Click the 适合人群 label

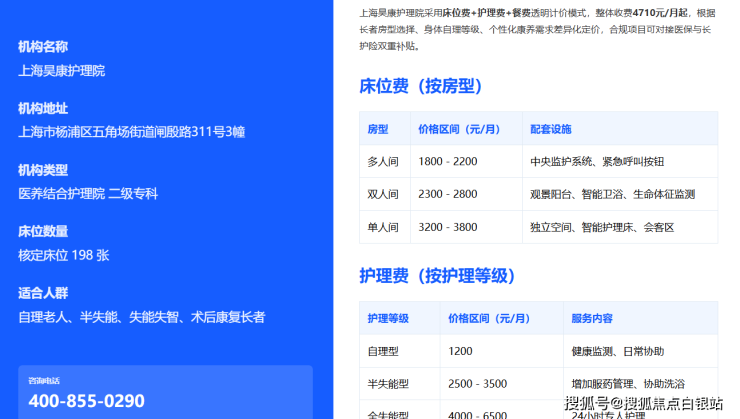[x=43, y=293]
